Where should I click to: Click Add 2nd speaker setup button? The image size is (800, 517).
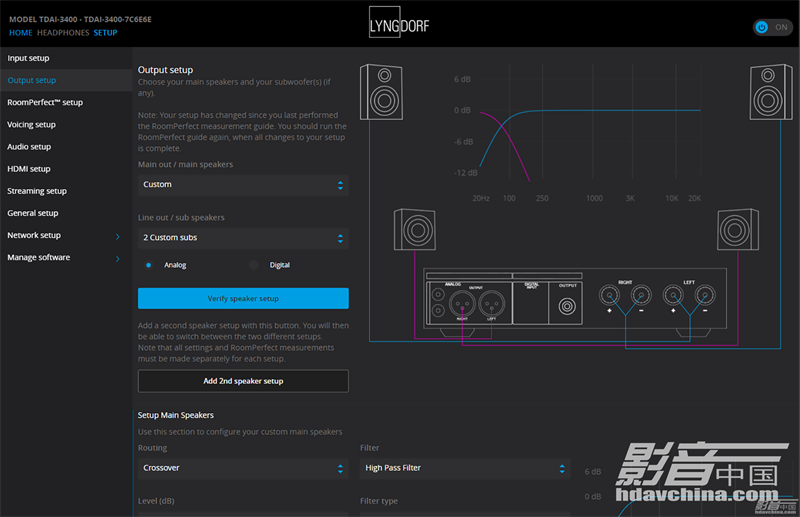pos(243,381)
